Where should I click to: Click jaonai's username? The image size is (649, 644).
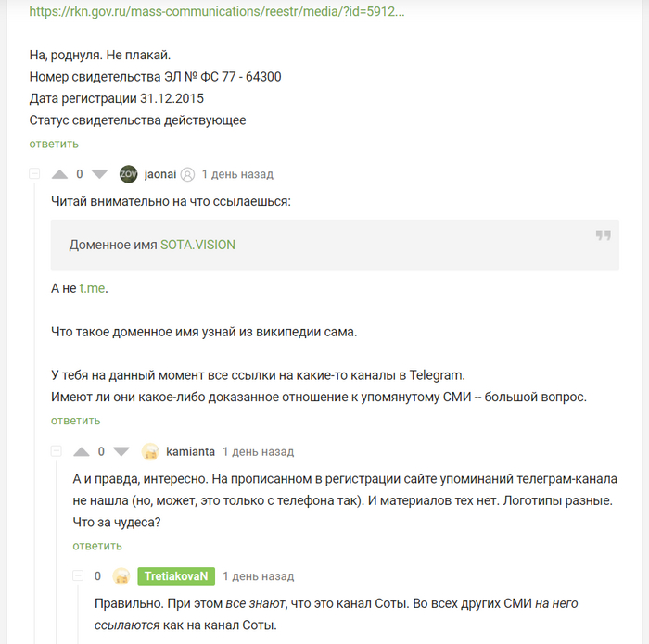[x=160, y=174]
